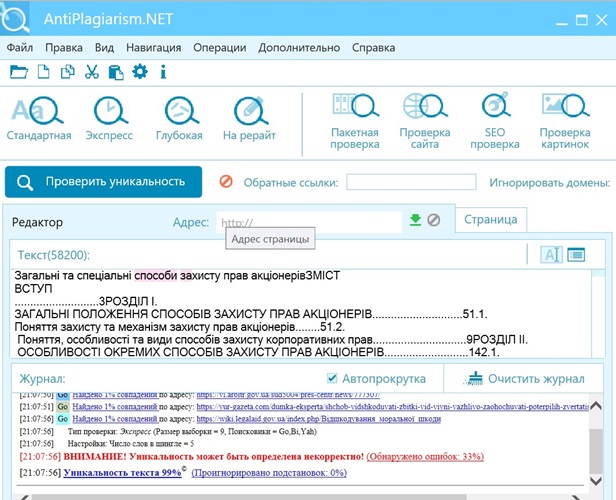Click grey stop icon near address field
Screen dimensions: 616x500
433,220
